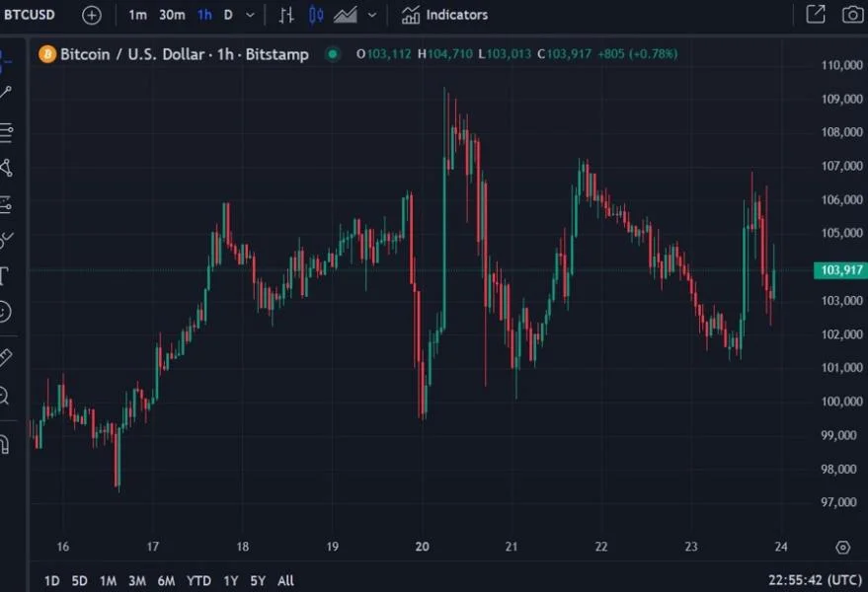
Task: Click the Bitcoin orange logo icon
Action: point(47,54)
